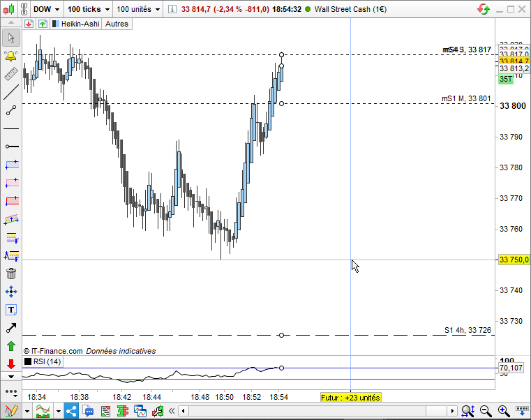Open dropdown next to drawing pencil button
531x420 pixels.
[27, 412]
